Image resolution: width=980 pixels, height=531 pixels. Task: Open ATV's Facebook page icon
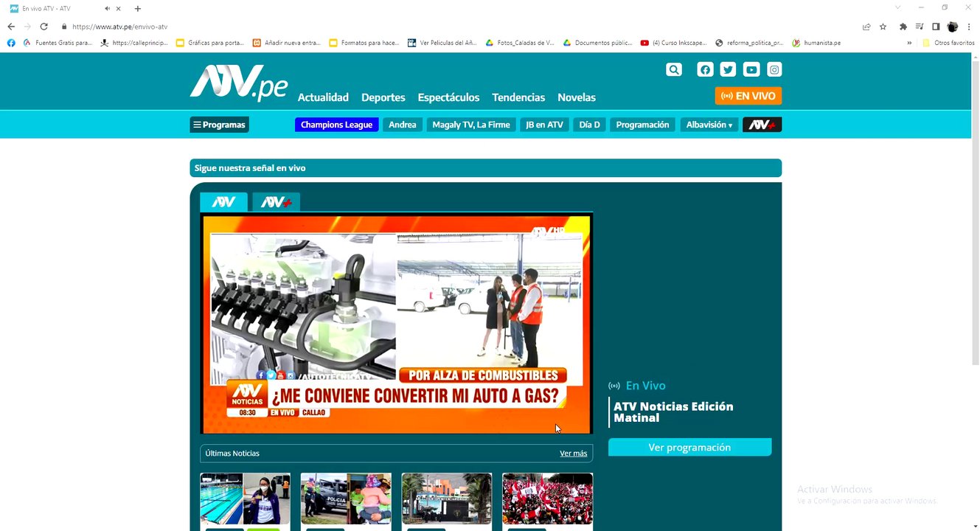[x=706, y=69]
